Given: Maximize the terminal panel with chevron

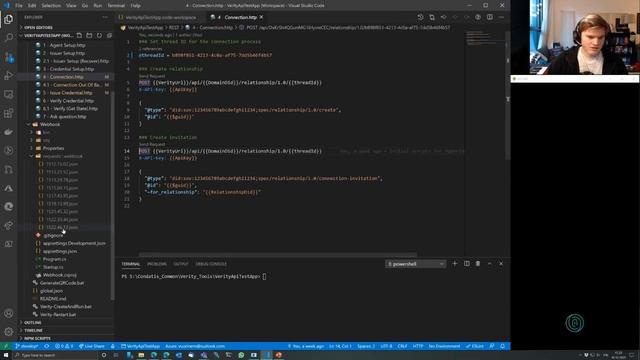Looking at the screenshot, I should 489,264.
